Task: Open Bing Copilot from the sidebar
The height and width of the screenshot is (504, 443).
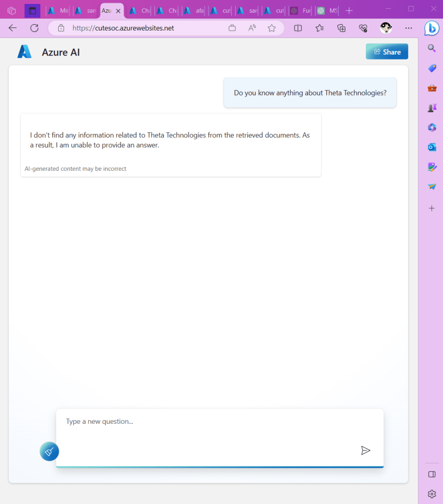Action: click(x=432, y=29)
